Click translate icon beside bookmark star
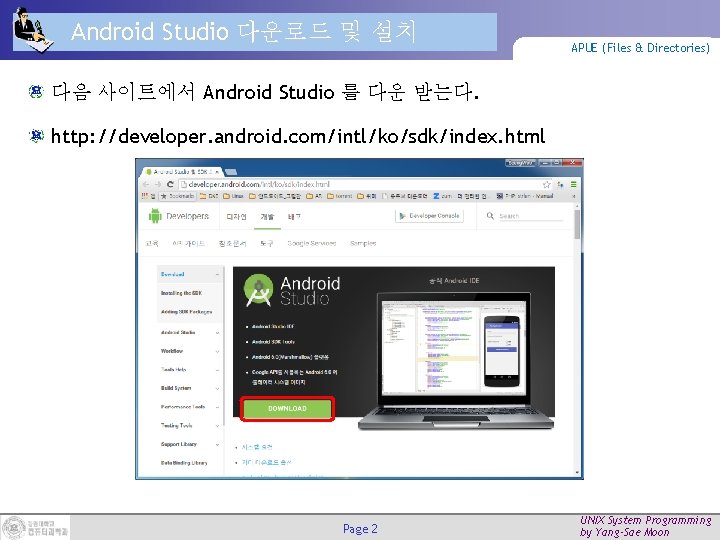This screenshot has width=720, height=540. point(560,184)
